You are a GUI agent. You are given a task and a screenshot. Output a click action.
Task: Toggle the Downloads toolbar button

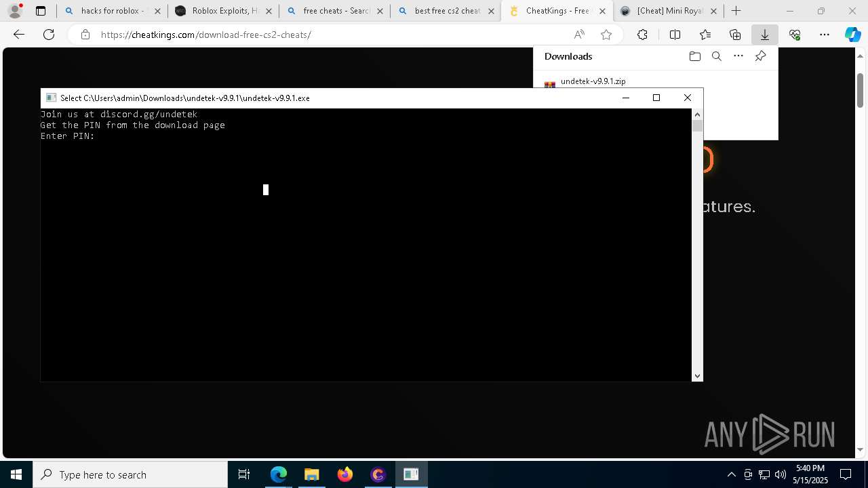point(764,35)
